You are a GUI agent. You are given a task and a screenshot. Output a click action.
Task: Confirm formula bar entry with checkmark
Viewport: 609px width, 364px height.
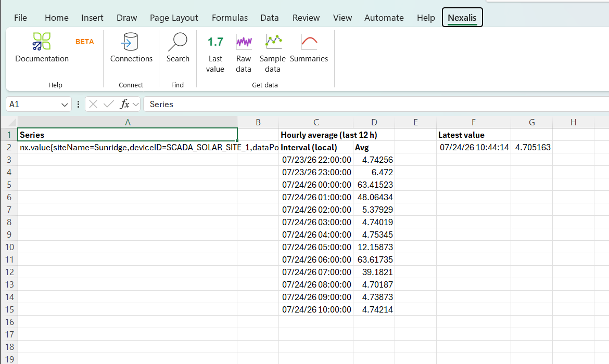click(x=109, y=104)
